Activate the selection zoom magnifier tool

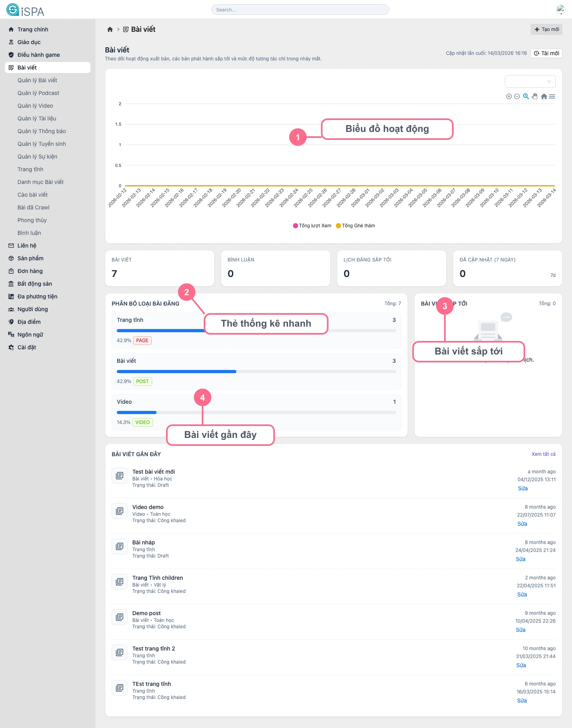point(526,97)
